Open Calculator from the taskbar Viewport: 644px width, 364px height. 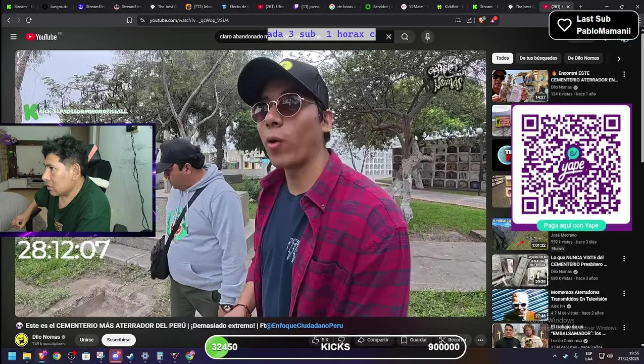[160, 356]
